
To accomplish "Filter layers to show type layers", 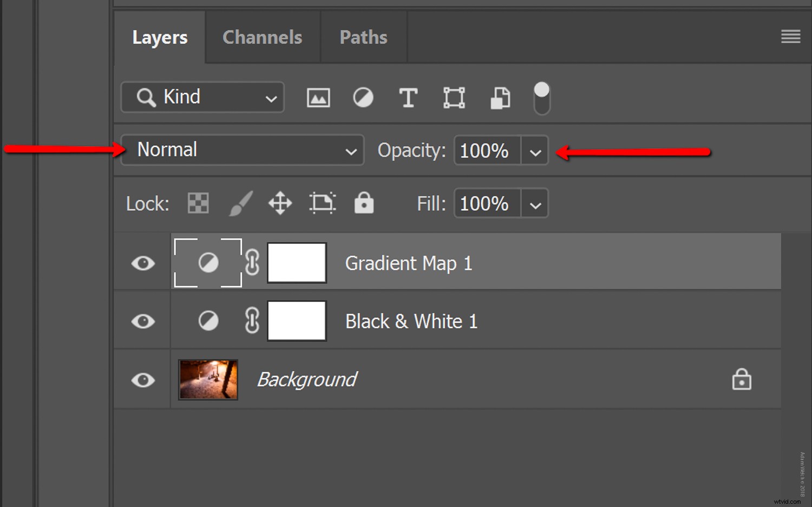I will 408,97.
